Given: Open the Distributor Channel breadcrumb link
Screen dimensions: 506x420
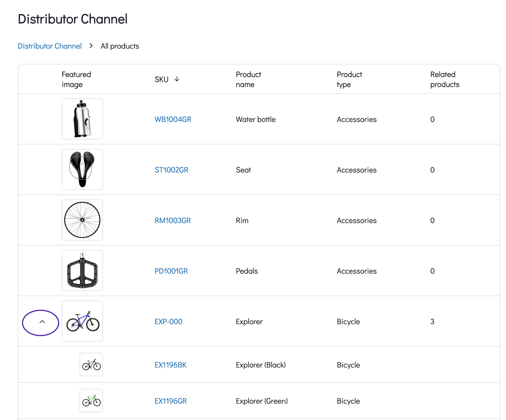Looking at the screenshot, I should [50, 46].
